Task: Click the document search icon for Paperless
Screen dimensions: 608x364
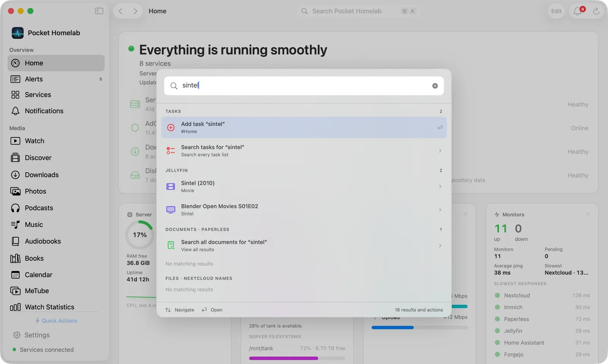Action: click(x=171, y=246)
